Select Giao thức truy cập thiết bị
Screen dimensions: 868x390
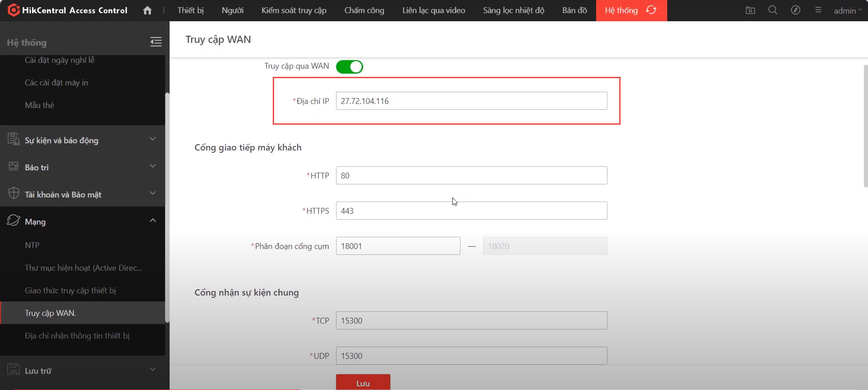(x=71, y=291)
